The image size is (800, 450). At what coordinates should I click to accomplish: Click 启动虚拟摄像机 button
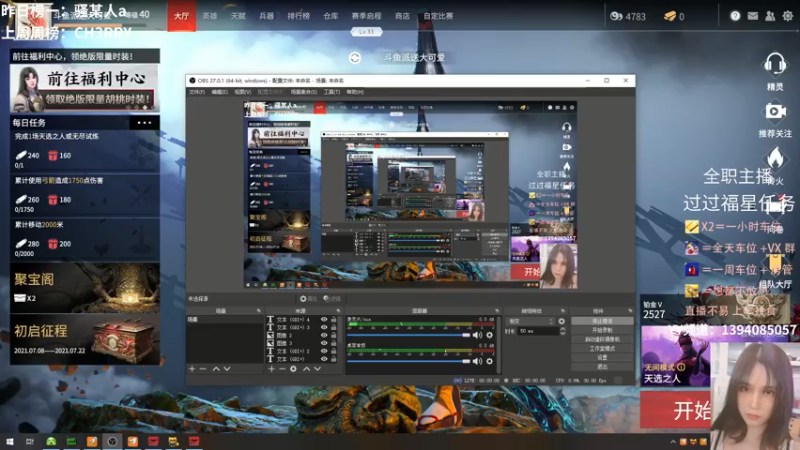coord(602,339)
